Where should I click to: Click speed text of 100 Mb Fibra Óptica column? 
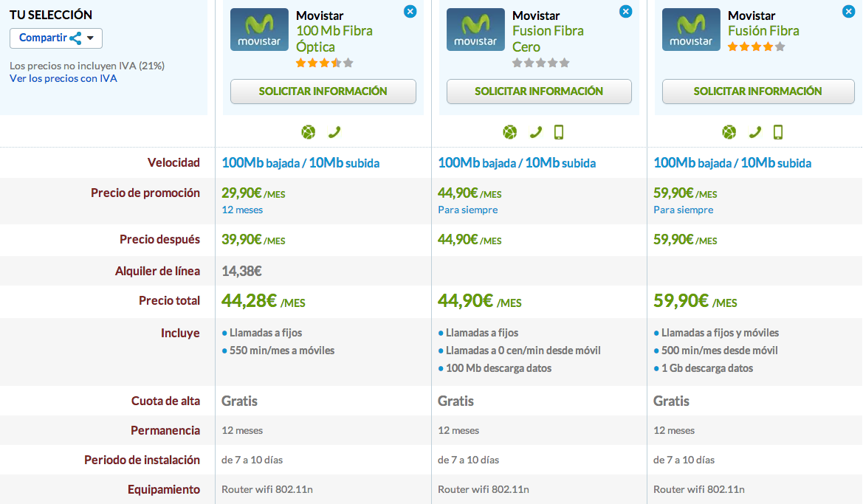click(300, 163)
